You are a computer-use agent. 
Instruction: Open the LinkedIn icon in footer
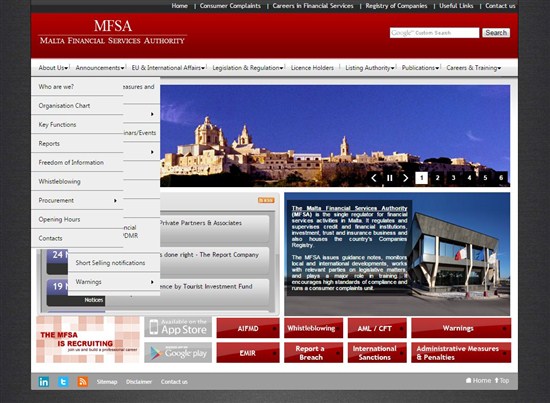point(44,382)
